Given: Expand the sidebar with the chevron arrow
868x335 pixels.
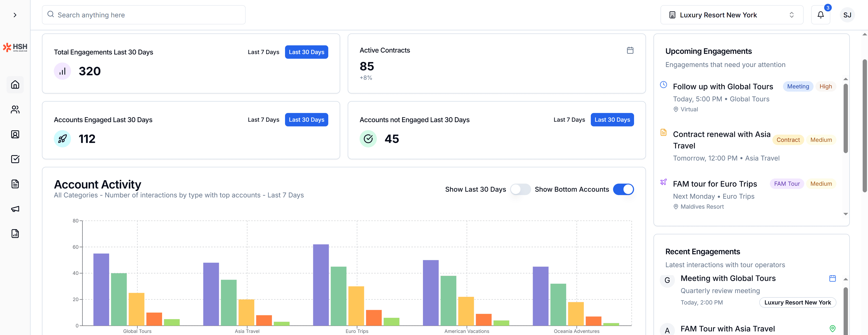Looking at the screenshot, I should [15, 15].
